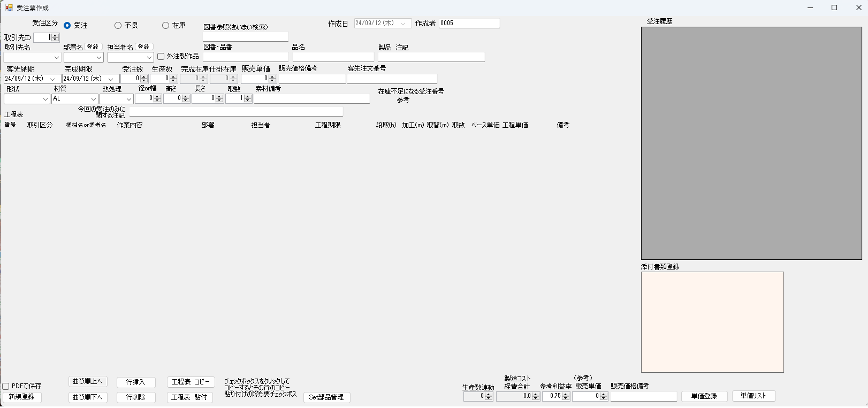Click the 工程単価 column header
The height and width of the screenshot is (408, 868).
515,125
